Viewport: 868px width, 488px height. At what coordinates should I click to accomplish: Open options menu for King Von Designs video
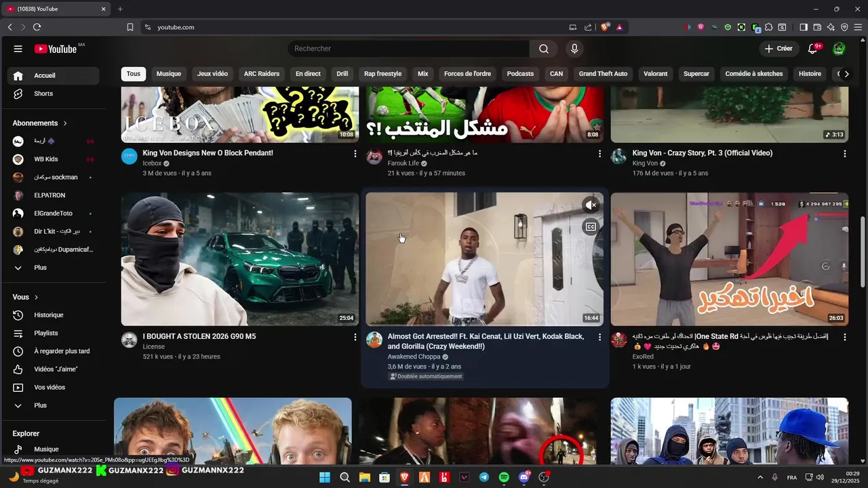click(x=355, y=154)
